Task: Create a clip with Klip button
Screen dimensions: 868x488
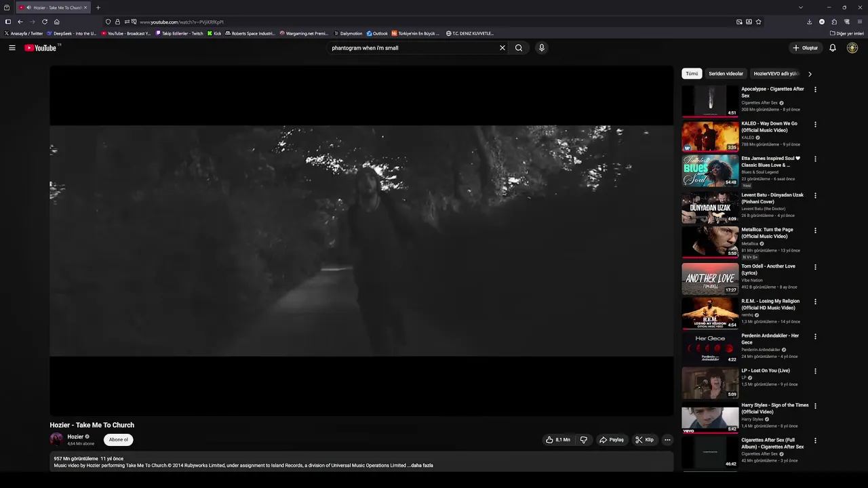Action: coord(644,440)
